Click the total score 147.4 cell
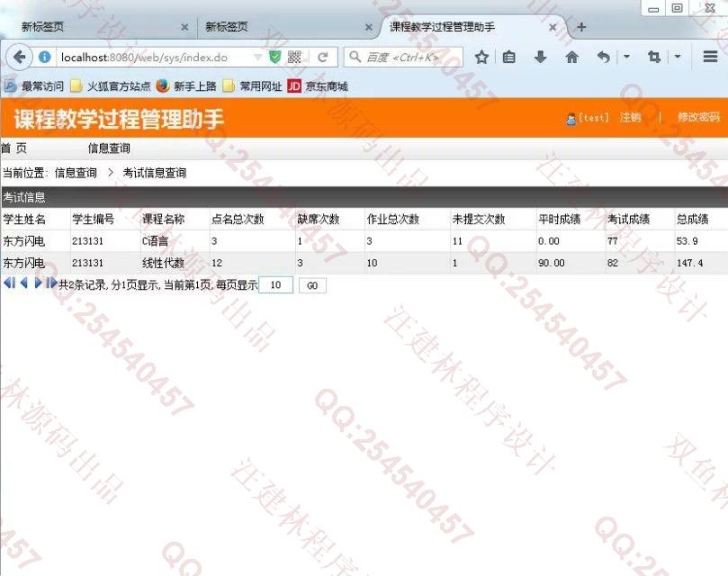The height and width of the screenshot is (576, 728). click(x=689, y=263)
